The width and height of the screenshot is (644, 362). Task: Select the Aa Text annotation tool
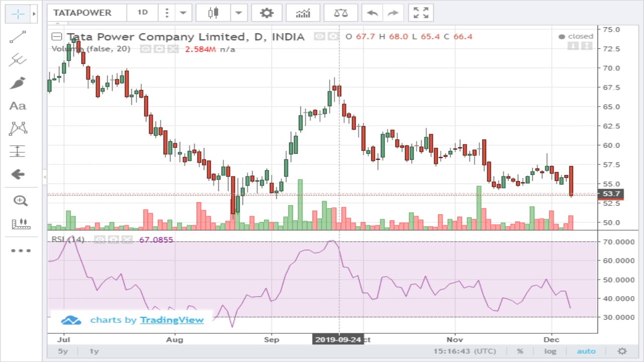18,106
